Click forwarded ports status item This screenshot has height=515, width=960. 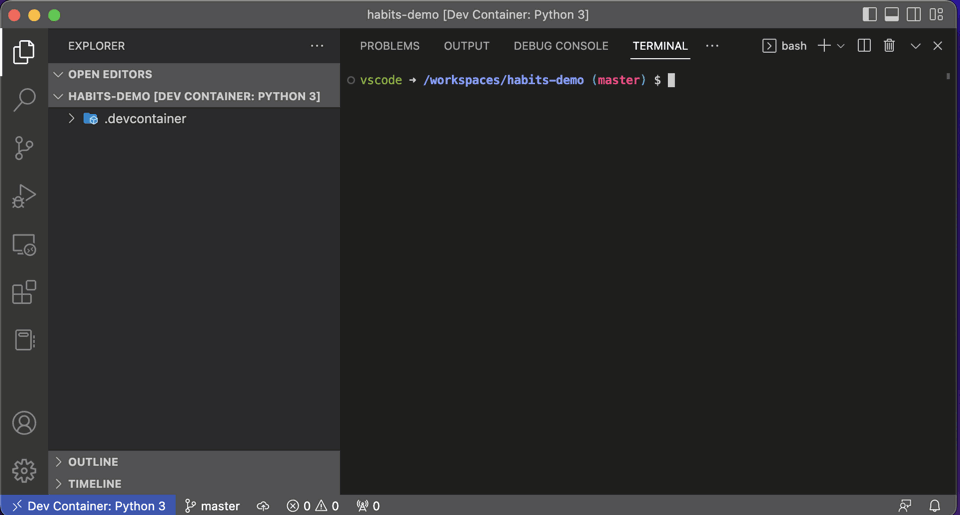point(368,506)
